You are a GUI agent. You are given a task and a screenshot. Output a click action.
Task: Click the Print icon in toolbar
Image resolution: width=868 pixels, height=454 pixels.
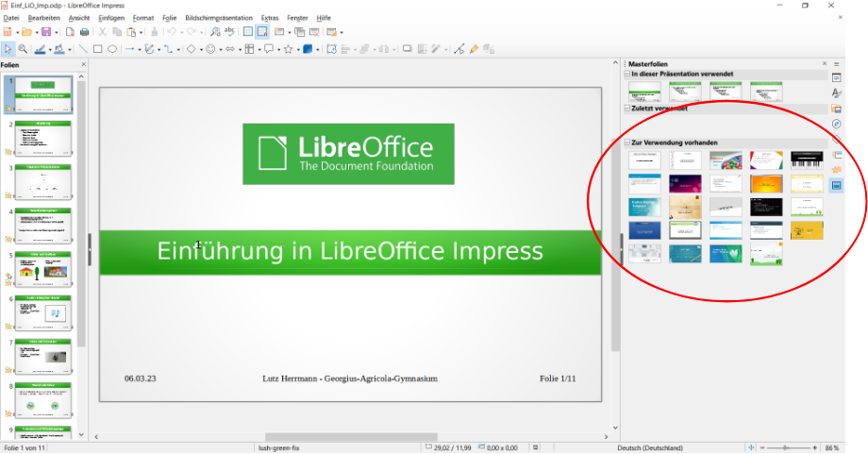pyautogui.click(x=85, y=32)
